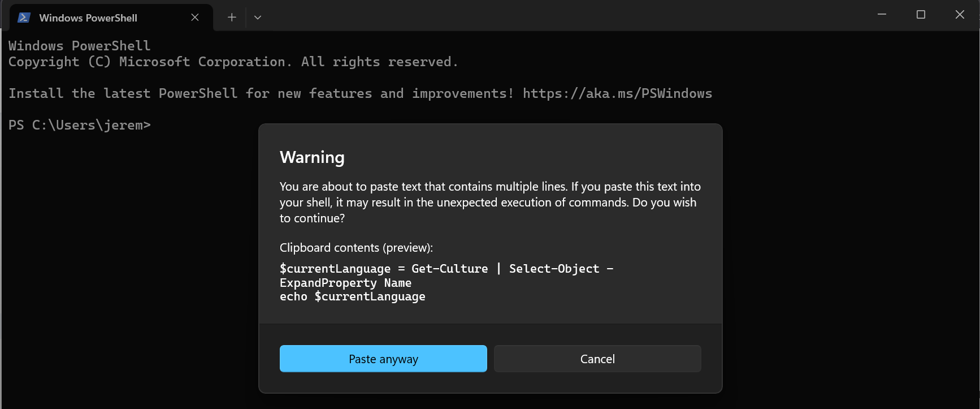Screen dimensions: 980x409
Task: Click the PS C:\Users\jerem> prompt line
Action: 80,125
